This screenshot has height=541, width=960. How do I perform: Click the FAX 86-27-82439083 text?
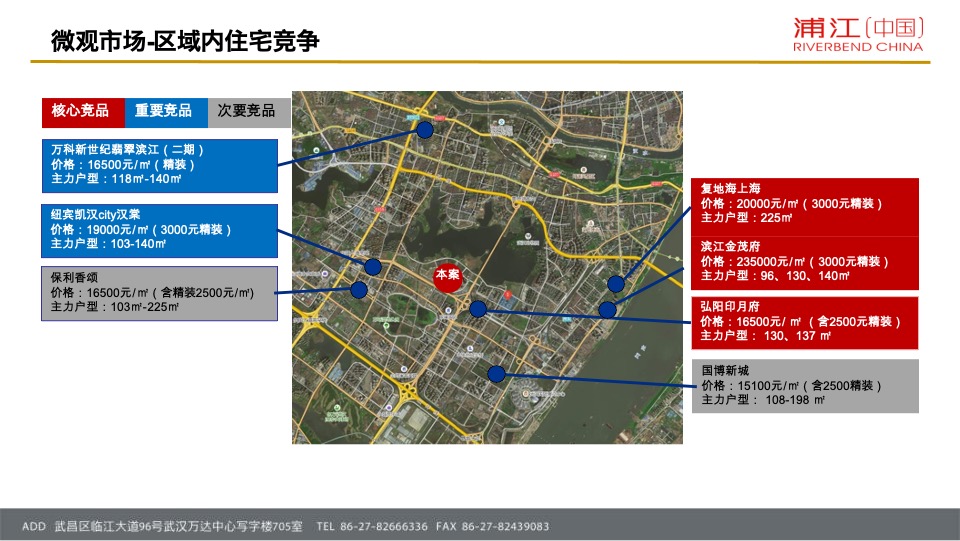coord(492,526)
